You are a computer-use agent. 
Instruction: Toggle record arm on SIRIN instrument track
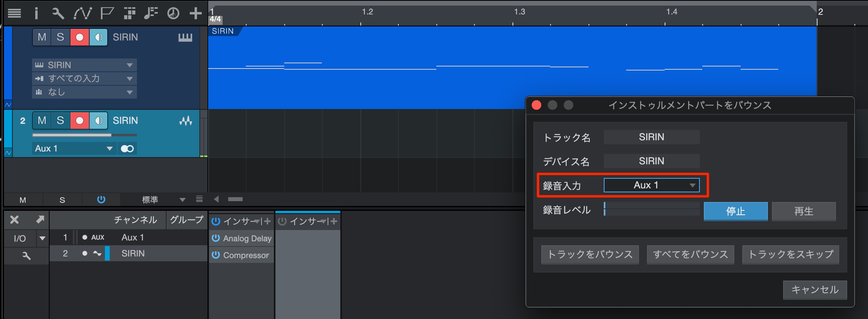(79, 37)
